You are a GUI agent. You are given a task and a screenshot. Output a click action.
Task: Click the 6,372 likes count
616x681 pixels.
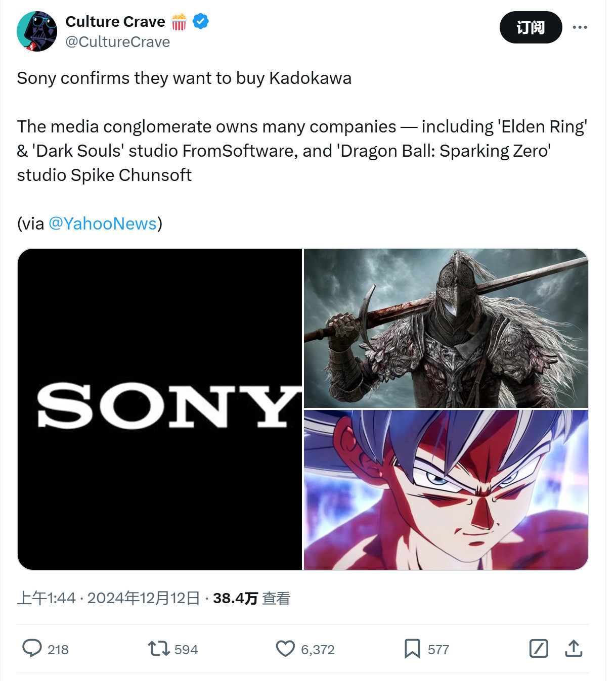[x=318, y=650]
